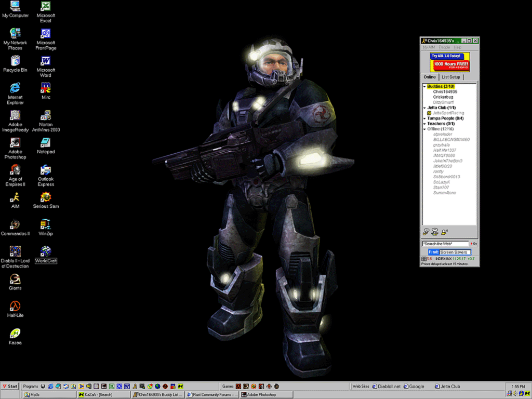Open the Help menu in AIM
This screenshot has height=399, width=532.
(457, 47)
